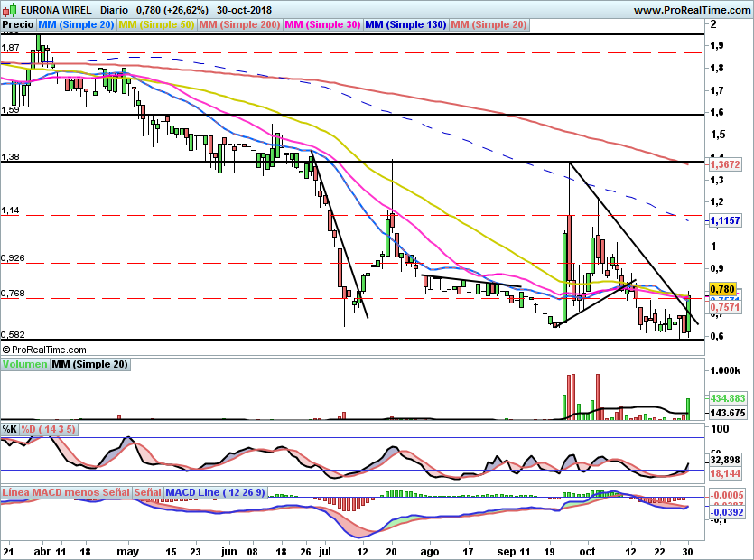Screen dimensions: 754x560
Task: Click the 1,3672 price tag on axis
Action: (x=725, y=164)
